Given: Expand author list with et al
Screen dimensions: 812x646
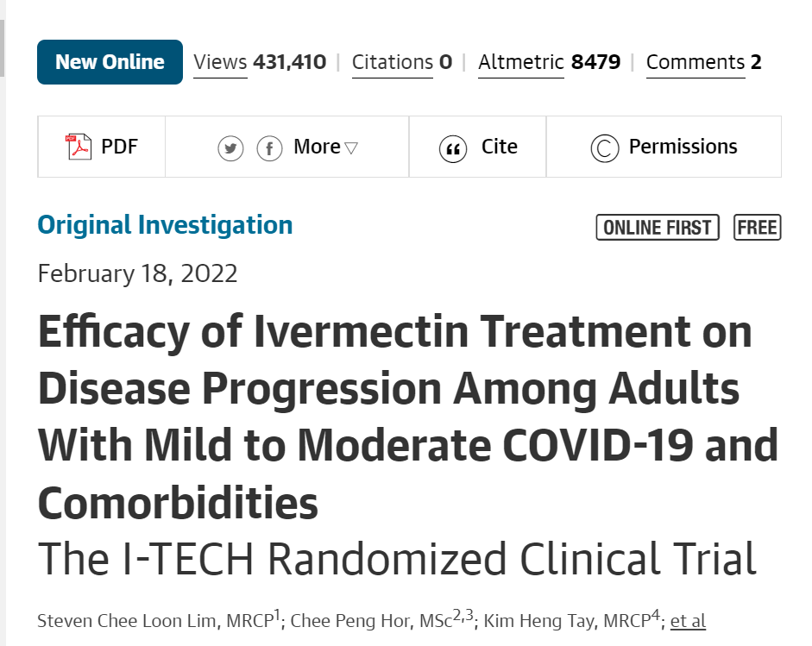Looking at the screenshot, I should click(x=688, y=621).
